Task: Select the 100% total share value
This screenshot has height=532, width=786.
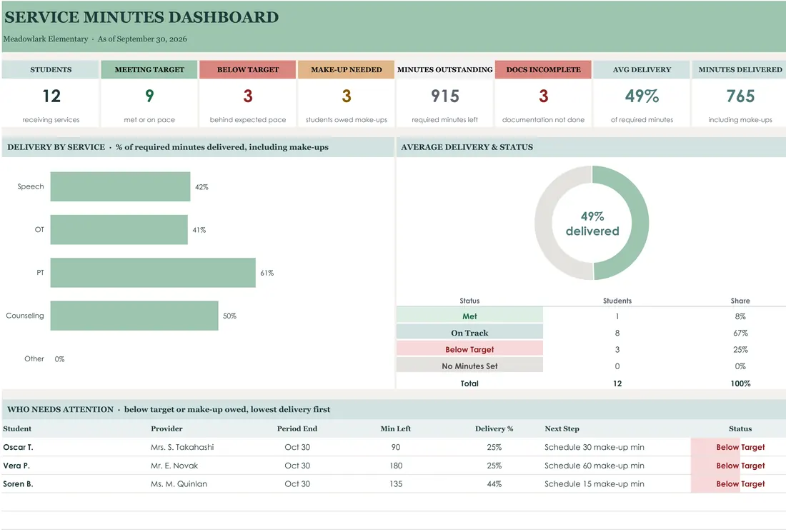Action: click(740, 383)
